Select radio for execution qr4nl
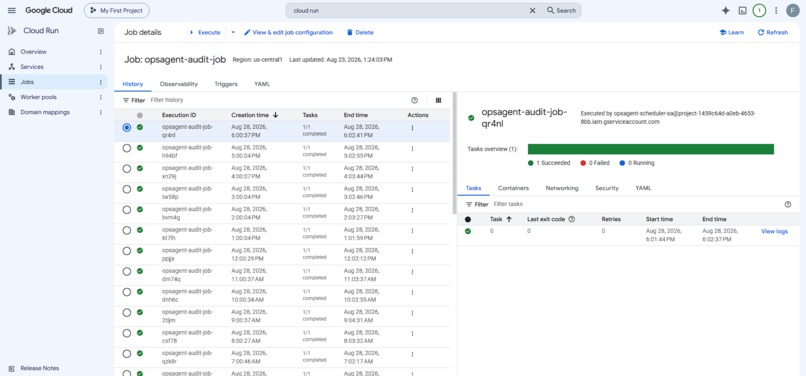The width and height of the screenshot is (806, 376). click(127, 128)
